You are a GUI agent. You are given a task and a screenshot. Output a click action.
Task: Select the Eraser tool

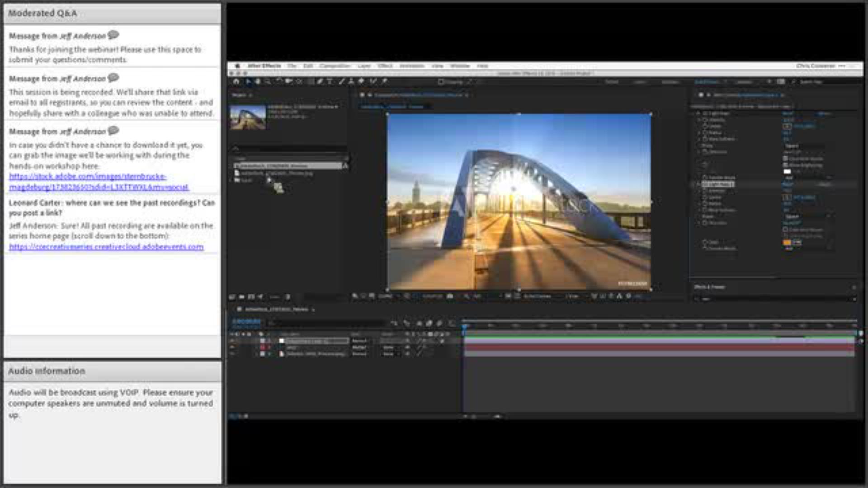tap(361, 81)
